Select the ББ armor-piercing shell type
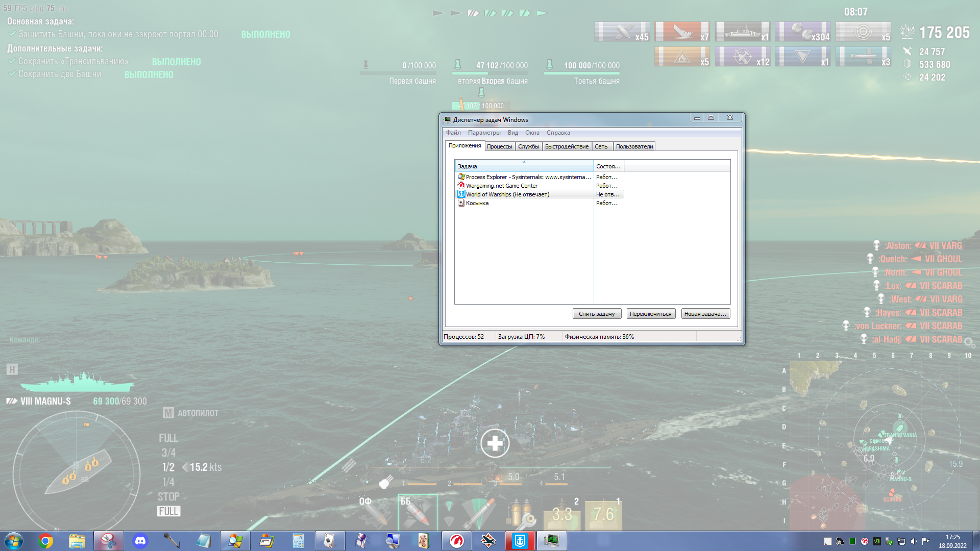The height and width of the screenshot is (551, 980). 418,512
